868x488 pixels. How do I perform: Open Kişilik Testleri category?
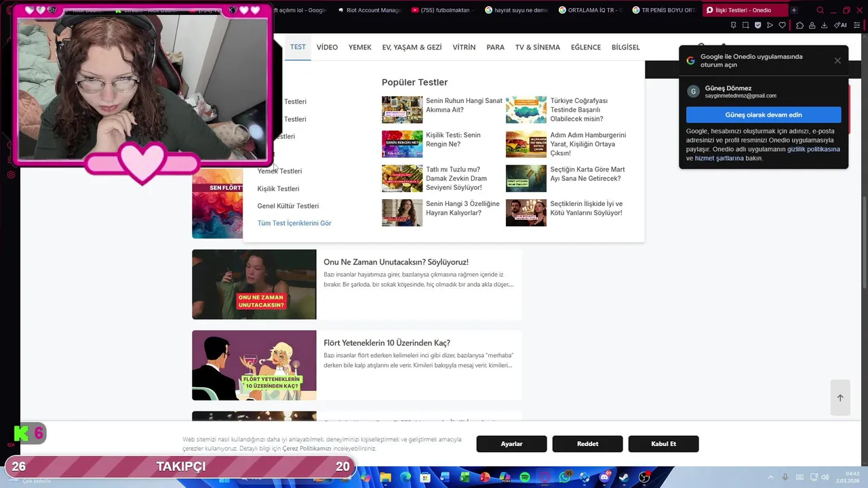point(278,188)
